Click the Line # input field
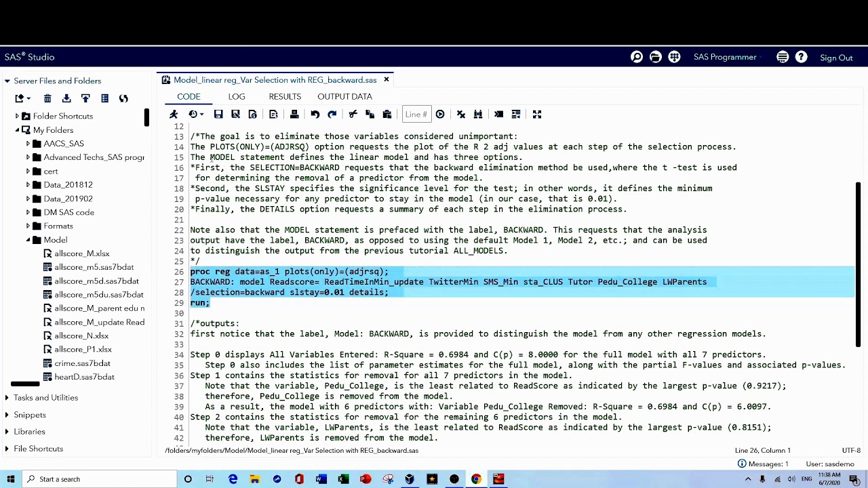The width and height of the screenshot is (868, 488). click(x=416, y=115)
